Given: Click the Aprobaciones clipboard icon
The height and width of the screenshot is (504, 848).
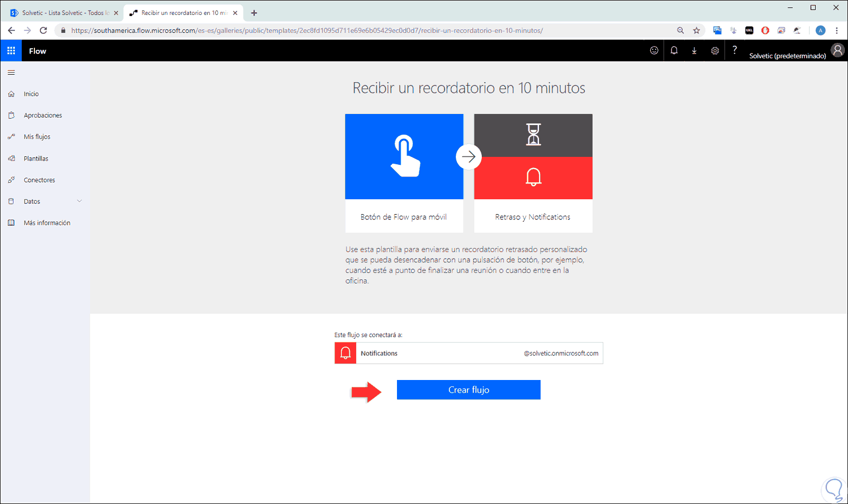Looking at the screenshot, I should coord(11,115).
